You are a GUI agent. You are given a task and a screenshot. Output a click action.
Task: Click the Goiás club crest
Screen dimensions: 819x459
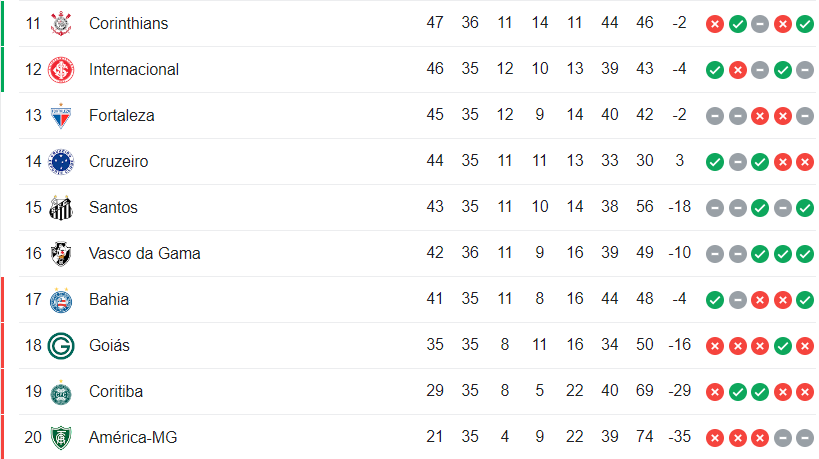pos(61,345)
